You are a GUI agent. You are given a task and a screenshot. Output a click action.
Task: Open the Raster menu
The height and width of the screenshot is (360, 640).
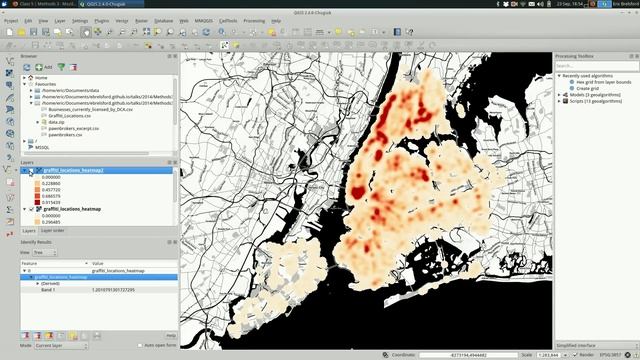click(x=142, y=21)
